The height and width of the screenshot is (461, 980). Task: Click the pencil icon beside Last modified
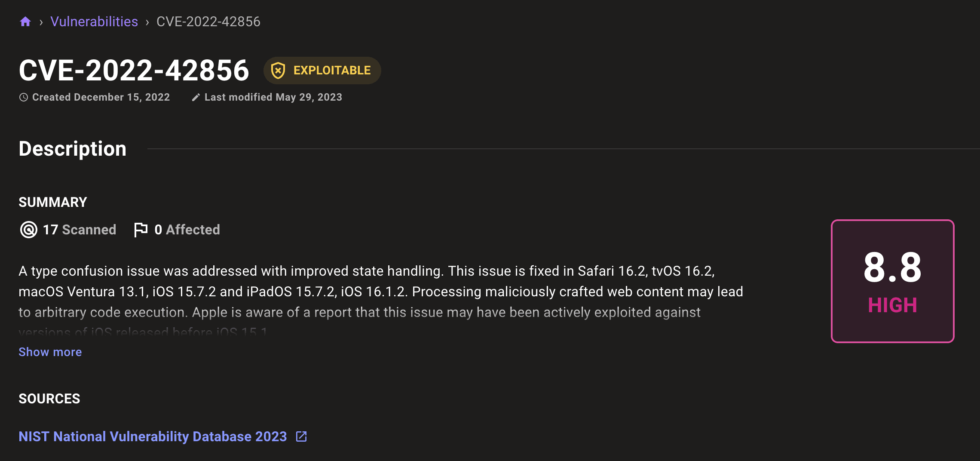[196, 98]
